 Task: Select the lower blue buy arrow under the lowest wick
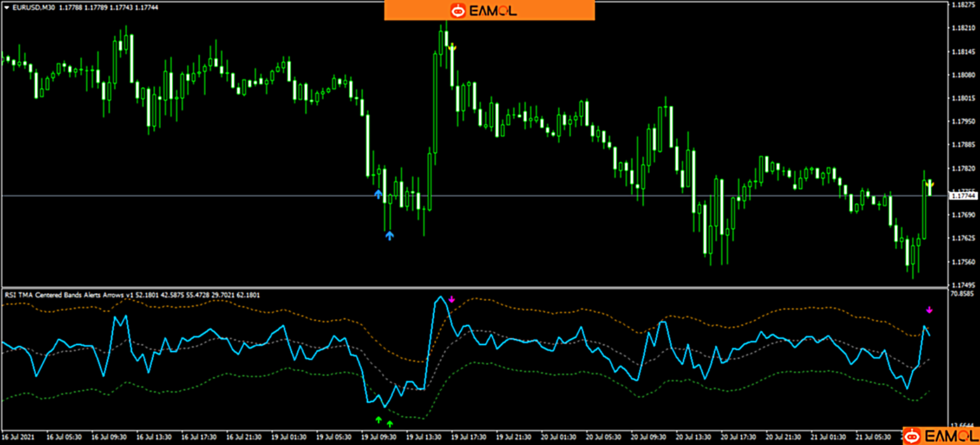(x=389, y=236)
